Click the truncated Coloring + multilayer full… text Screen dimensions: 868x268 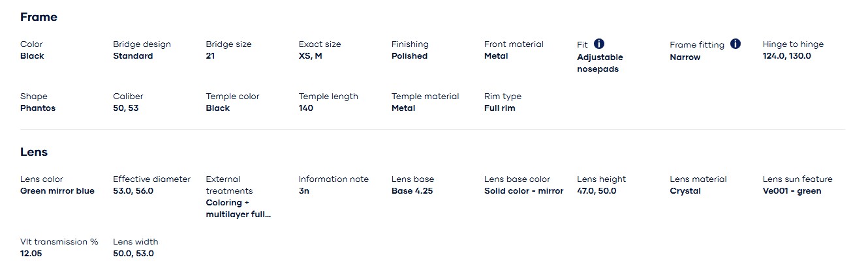pyautogui.click(x=238, y=209)
